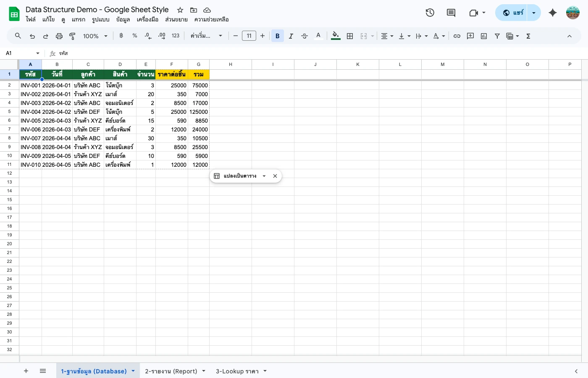
Task: Dismiss the convert to table suggestion
Action: [275, 176]
